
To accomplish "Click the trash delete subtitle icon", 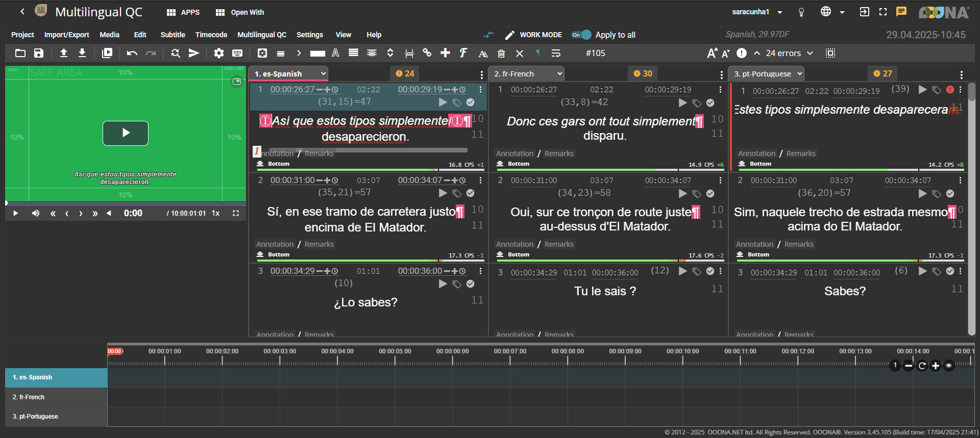I will [501, 54].
